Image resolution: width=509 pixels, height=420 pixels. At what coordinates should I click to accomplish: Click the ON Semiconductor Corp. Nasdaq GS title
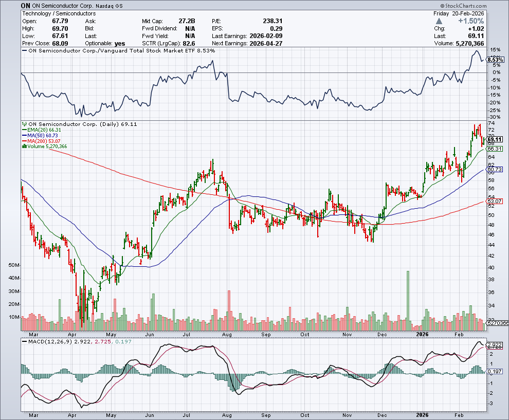coord(77,6)
